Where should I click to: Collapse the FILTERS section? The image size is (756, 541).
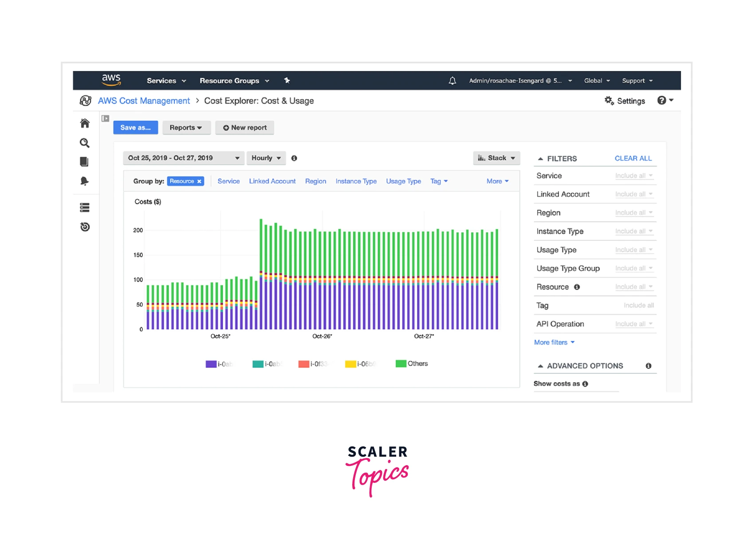click(540, 159)
